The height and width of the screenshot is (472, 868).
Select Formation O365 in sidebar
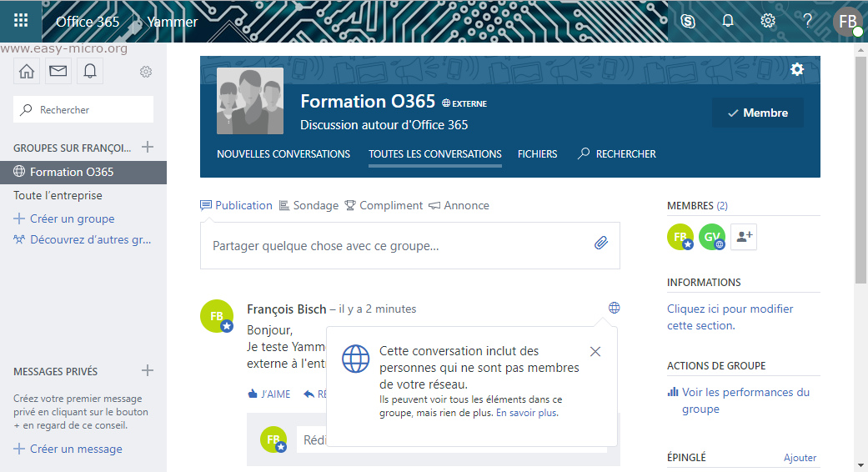coord(83,172)
